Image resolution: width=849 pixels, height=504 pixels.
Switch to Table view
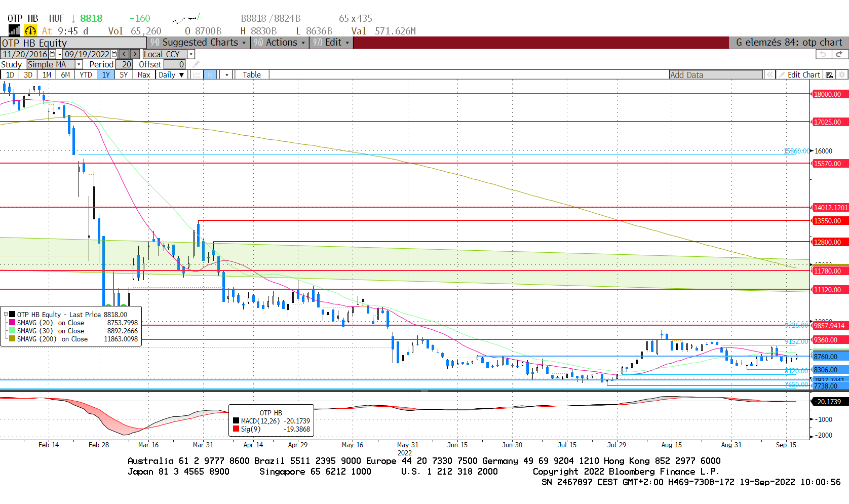pyautogui.click(x=252, y=74)
